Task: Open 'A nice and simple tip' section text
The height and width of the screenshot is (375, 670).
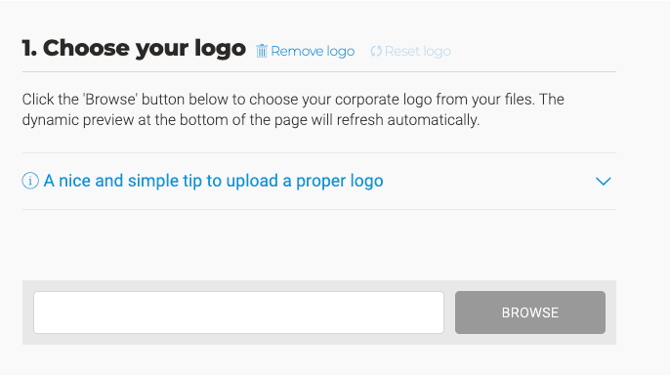Action: 213,181
